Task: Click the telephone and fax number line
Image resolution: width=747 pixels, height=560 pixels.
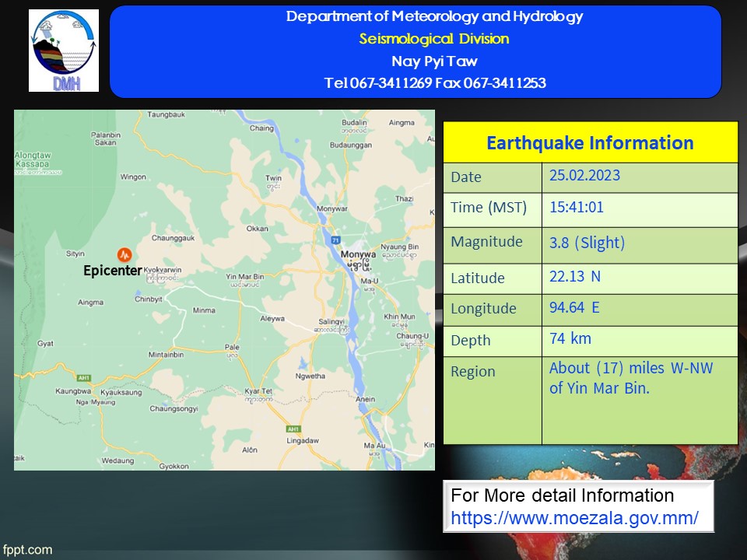Action: coord(435,83)
